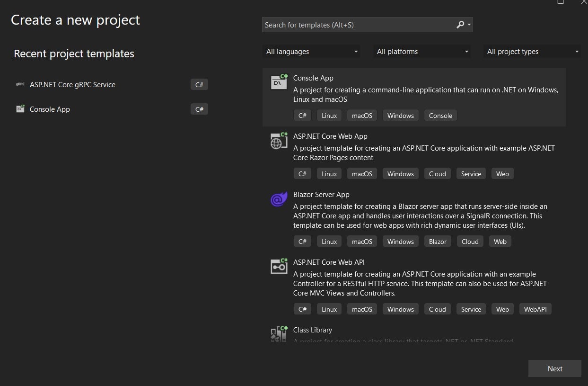
Task: Click Cloud tag under ASP.NET Core Web App
Action: 437,174
